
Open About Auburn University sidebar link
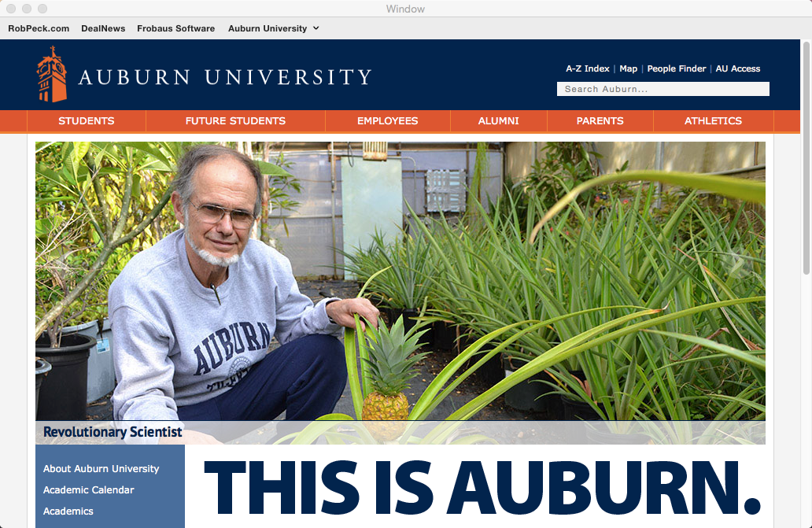point(101,469)
